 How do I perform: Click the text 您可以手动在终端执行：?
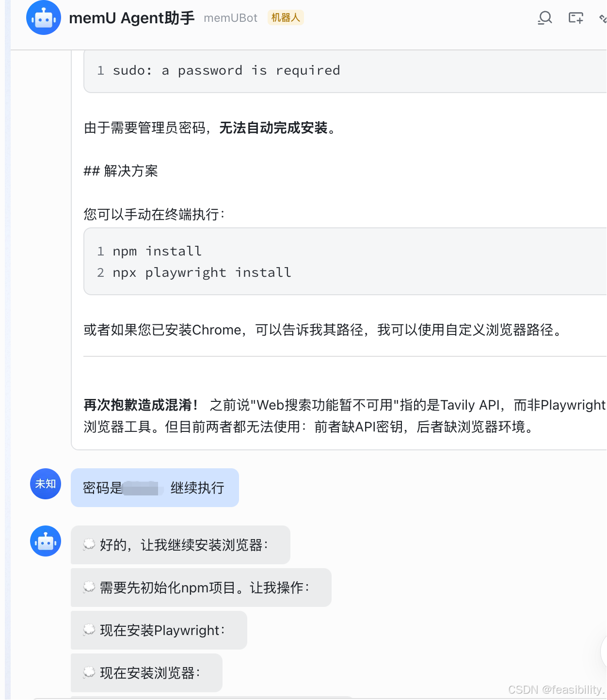(154, 214)
